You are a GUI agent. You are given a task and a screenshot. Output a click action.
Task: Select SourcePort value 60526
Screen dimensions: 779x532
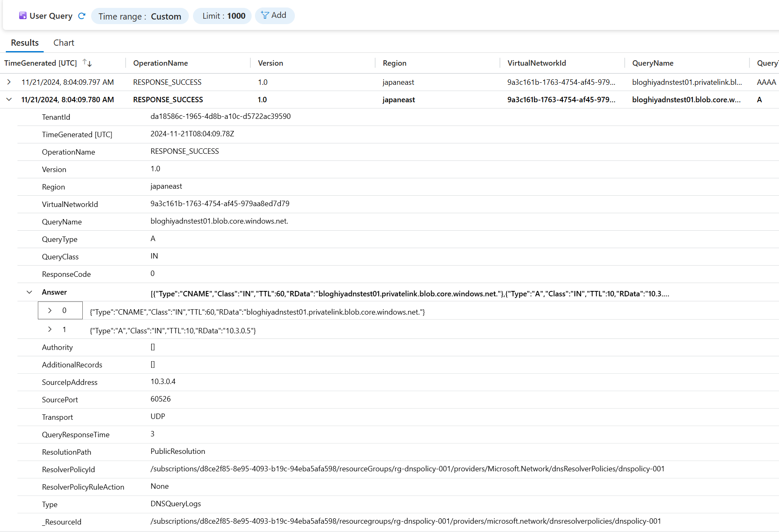[x=161, y=399]
